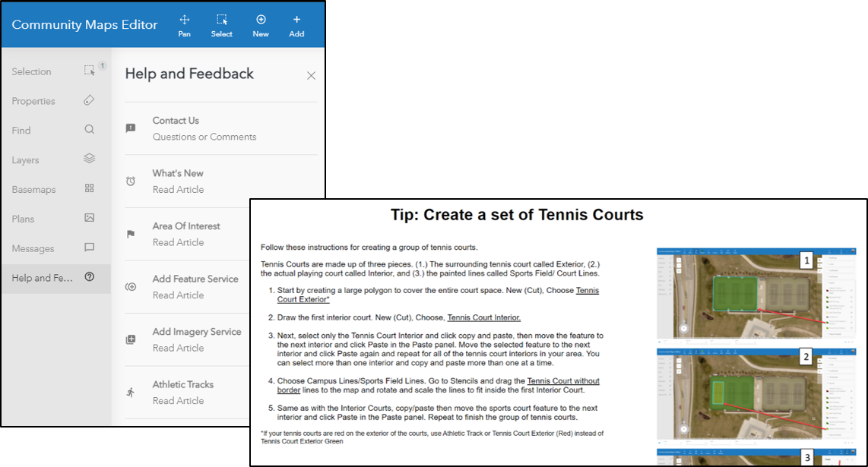Open the Selection panel icon
The image size is (868, 467).
pyautogui.click(x=89, y=71)
